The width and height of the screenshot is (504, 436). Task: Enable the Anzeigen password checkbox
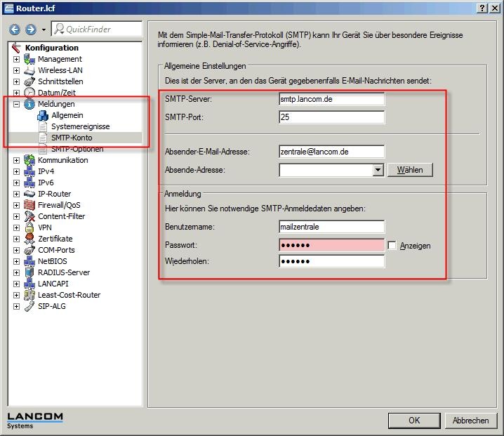coord(392,246)
